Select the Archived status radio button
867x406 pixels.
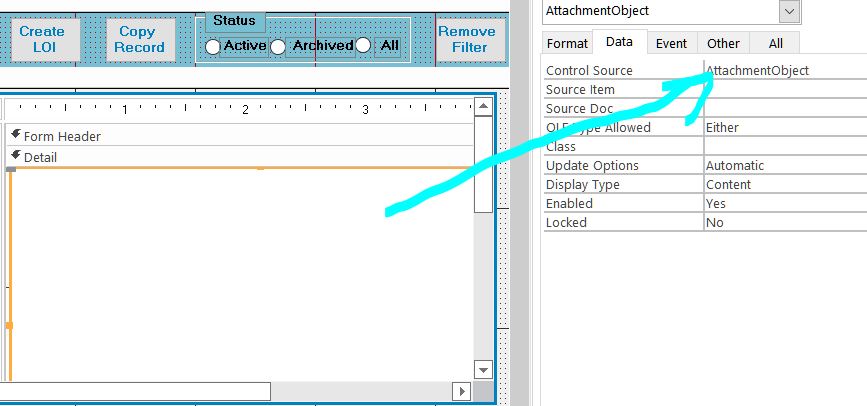(278, 47)
